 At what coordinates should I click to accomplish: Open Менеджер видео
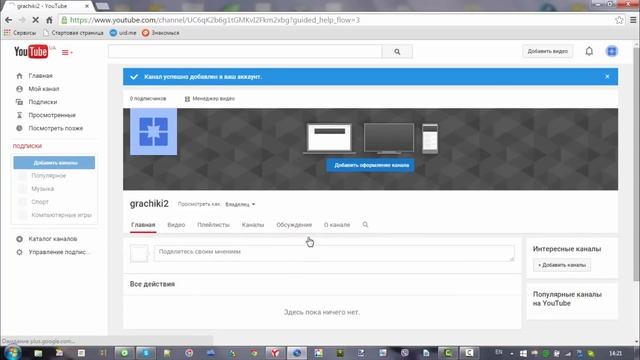210,99
